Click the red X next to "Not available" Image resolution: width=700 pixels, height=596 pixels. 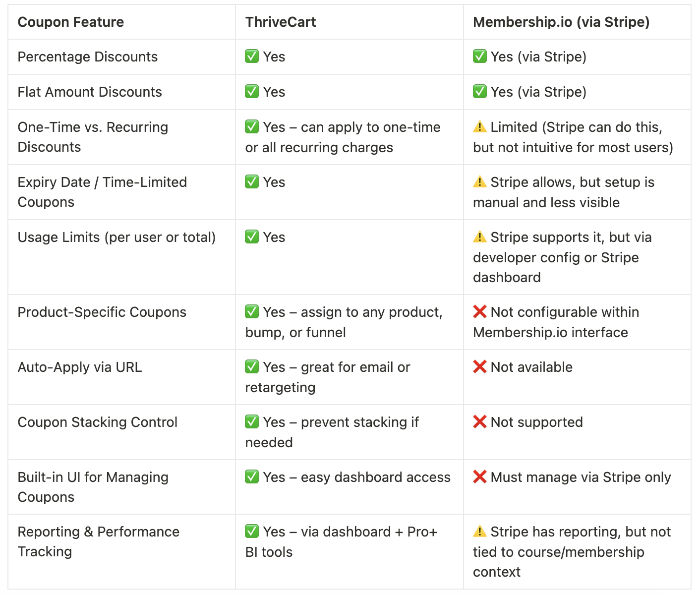click(479, 367)
